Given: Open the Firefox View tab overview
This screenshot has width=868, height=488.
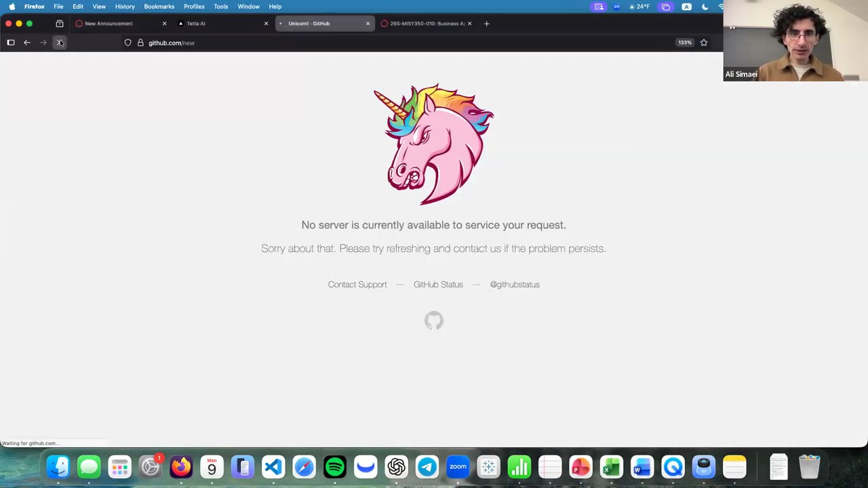Looking at the screenshot, I should click(x=60, y=24).
